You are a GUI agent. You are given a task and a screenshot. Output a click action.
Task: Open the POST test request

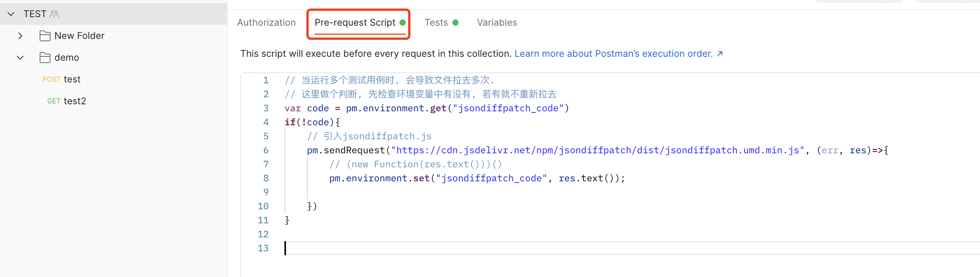pyautogui.click(x=72, y=79)
